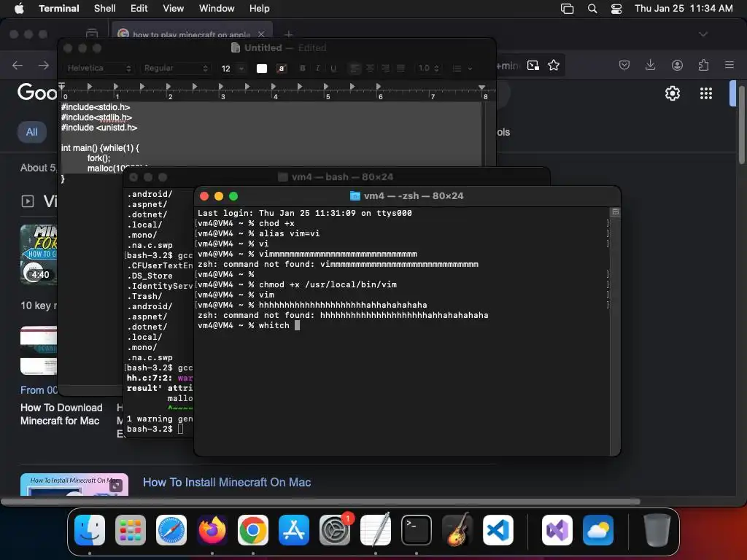Launch Safari from the dock
Viewport: 747px width, 560px height.
171,530
